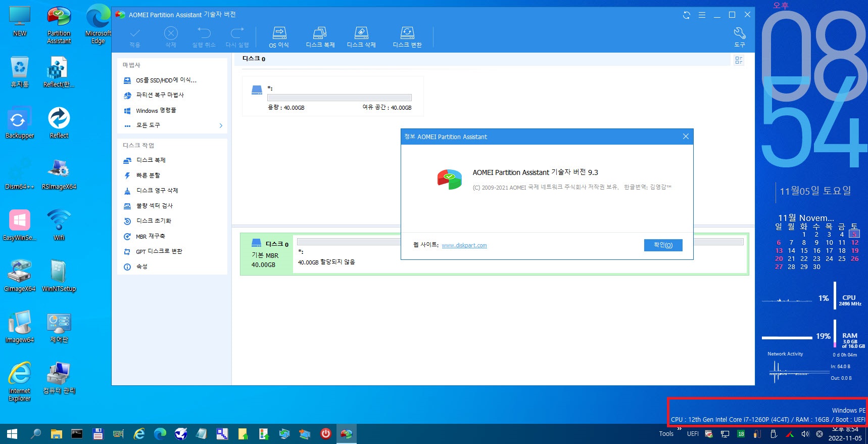Close the 정보 AOMEI dialog
This screenshot has width=868, height=444.
(x=686, y=137)
